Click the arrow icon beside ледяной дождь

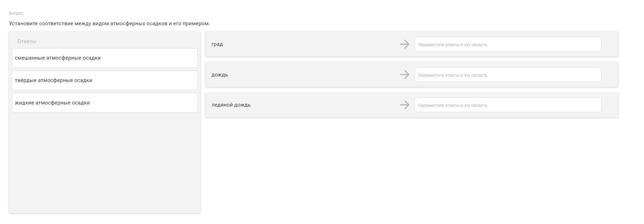point(405,105)
